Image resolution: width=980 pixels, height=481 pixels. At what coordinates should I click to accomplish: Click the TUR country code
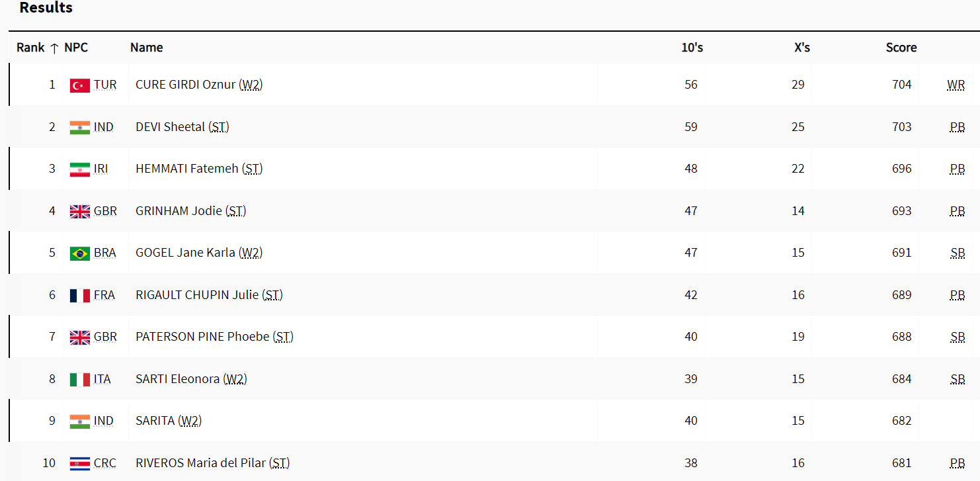tap(105, 85)
